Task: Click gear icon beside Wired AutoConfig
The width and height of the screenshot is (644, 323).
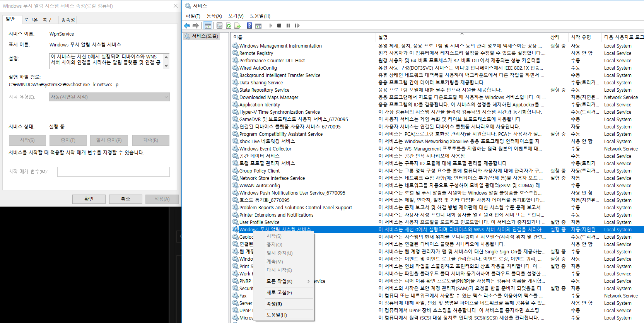Action: coord(235,68)
